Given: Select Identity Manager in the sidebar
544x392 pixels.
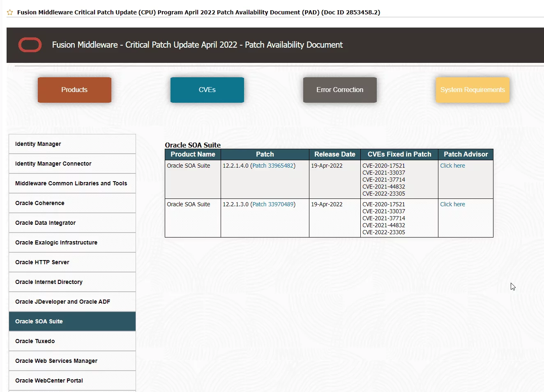Looking at the screenshot, I should coord(72,144).
